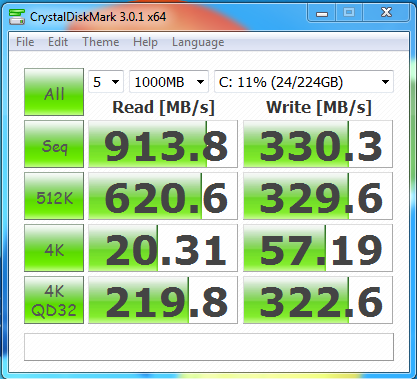Click the 512K write result 329.6
This screenshot has width=417, height=379.
[x=318, y=196]
